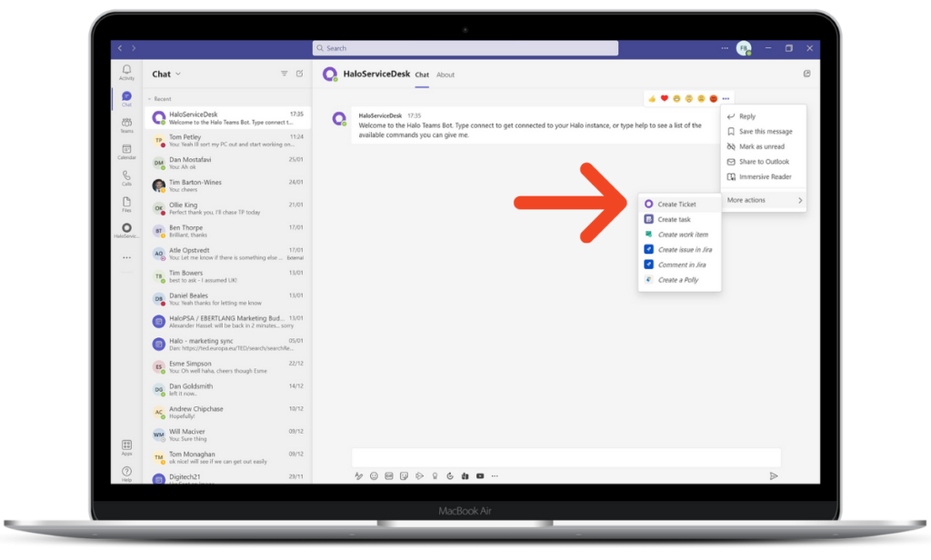Open Immersive Reader from the menu
Viewport: 931px width, 560px height.
coord(764,177)
